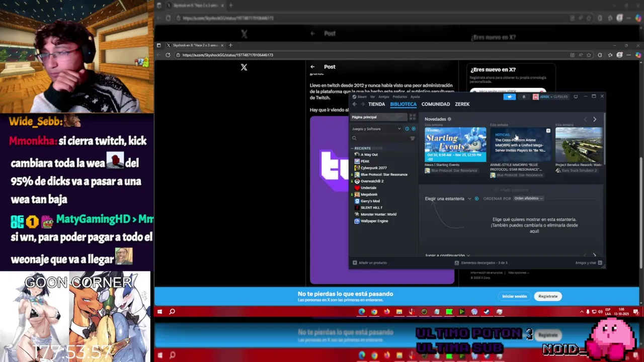Switch Steam to Big Picture mode
The height and width of the screenshot is (362, 644).
tap(576, 97)
